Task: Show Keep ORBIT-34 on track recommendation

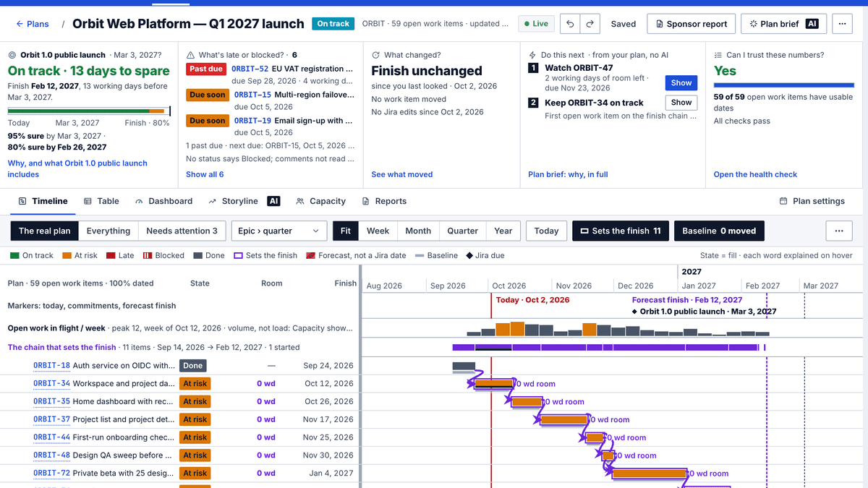Action: tap(681, 103)
